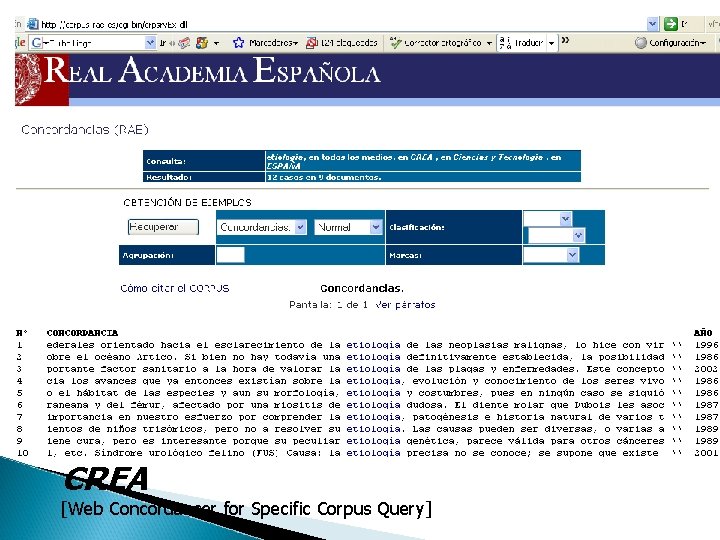Screen dimensions: 720x540
Task: Open the Marcas dropdown
Action: tap(551, 255)
